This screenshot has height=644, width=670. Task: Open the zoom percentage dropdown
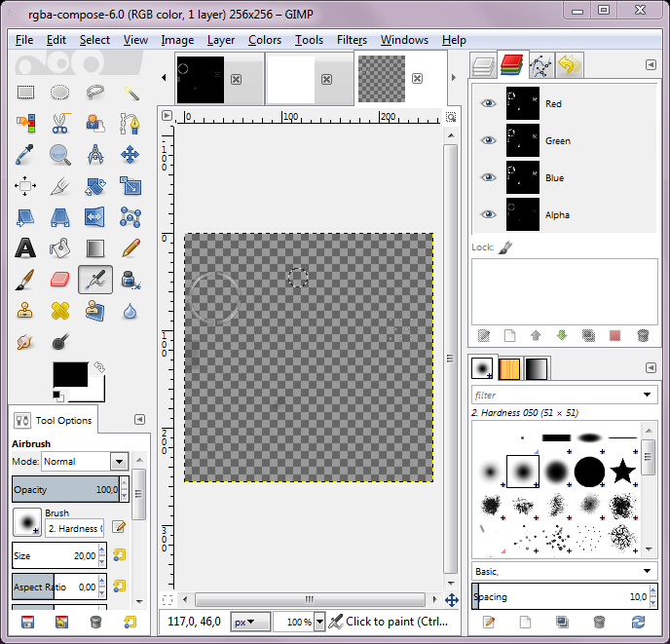pos(317,622)
